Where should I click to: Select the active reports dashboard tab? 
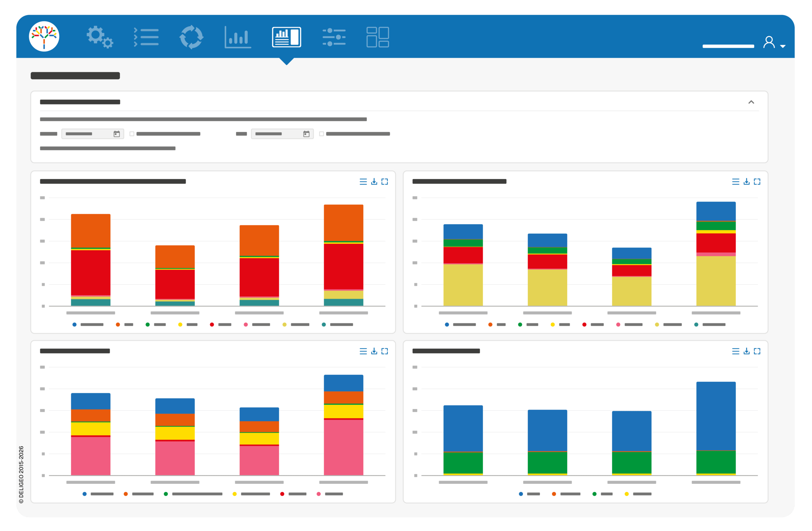(287, 37)
